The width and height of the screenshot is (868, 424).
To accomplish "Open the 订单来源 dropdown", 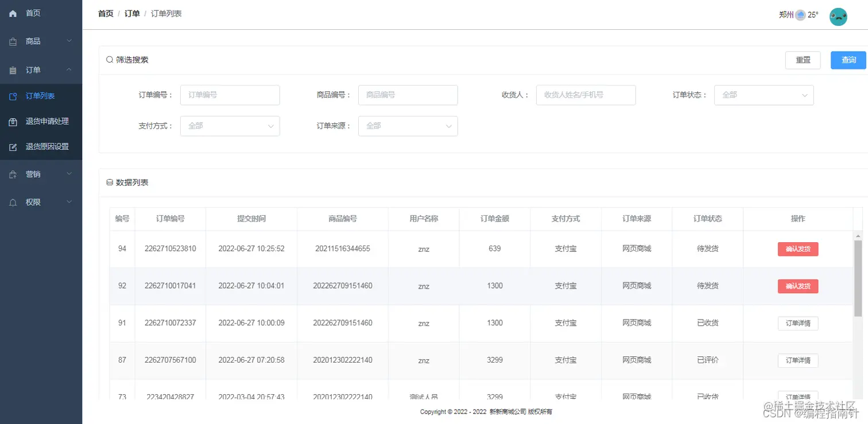I will click(408, 126).
